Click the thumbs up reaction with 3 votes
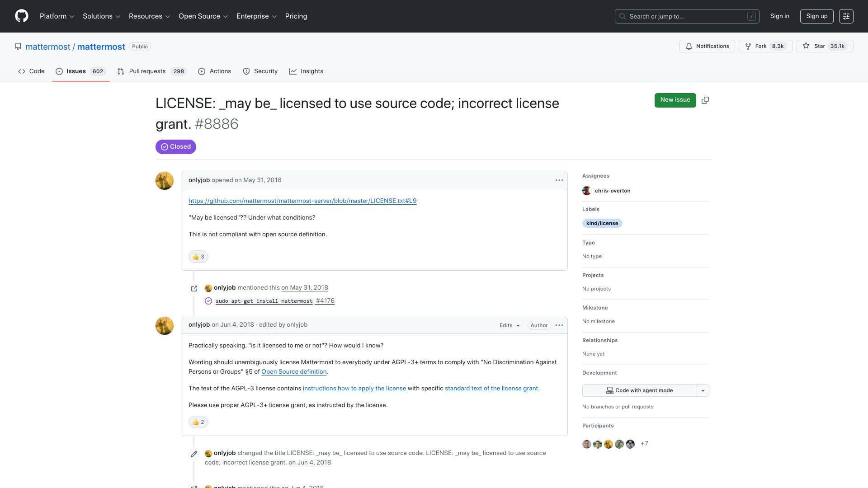 pyautogui.click(x=198, y=257)
